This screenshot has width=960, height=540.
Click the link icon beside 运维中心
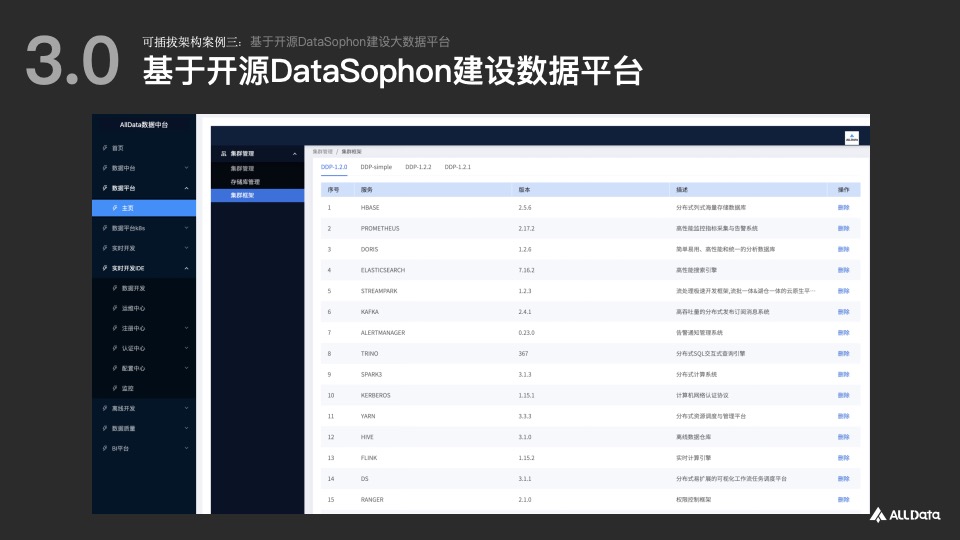114,308
